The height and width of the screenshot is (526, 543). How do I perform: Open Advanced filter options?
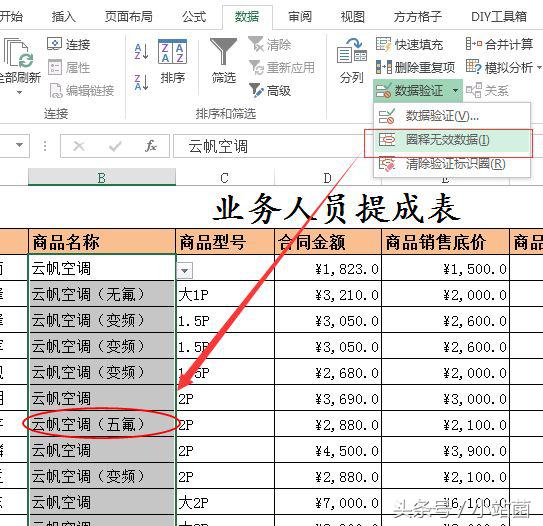coord(270,91)
